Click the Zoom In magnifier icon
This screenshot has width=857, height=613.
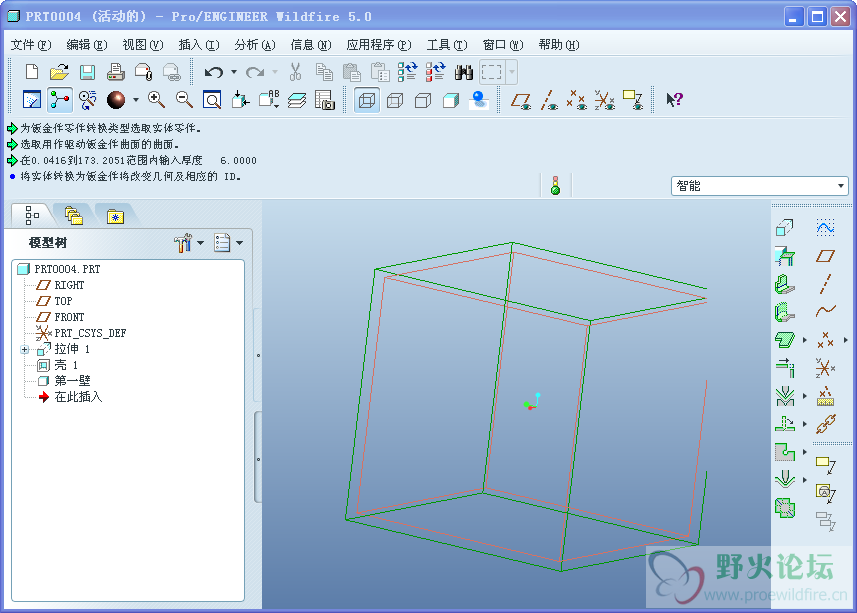(156, 100)
